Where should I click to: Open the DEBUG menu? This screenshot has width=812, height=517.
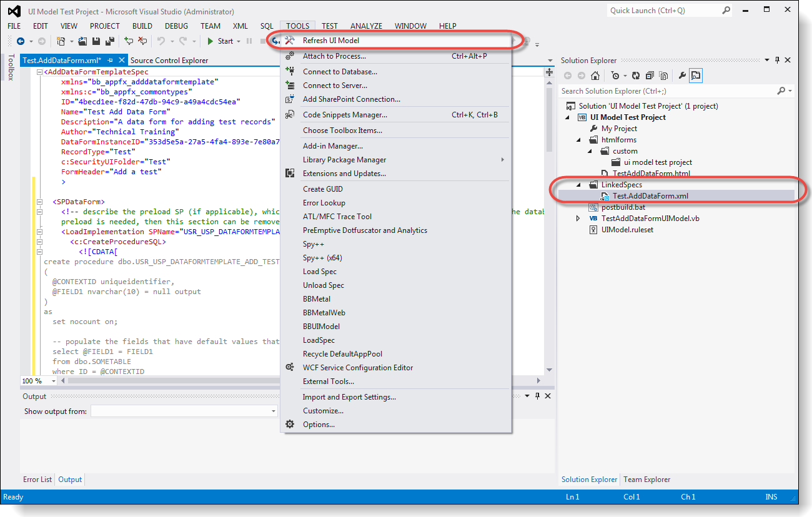pyautogui.click(x=177, y=26)
